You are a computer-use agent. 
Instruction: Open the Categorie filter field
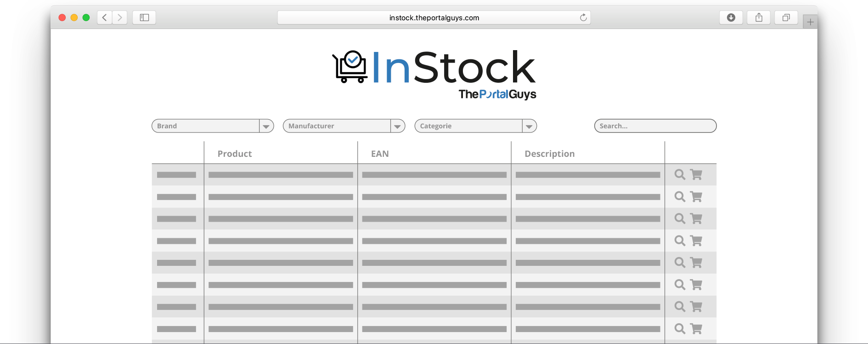coord(476,126)
